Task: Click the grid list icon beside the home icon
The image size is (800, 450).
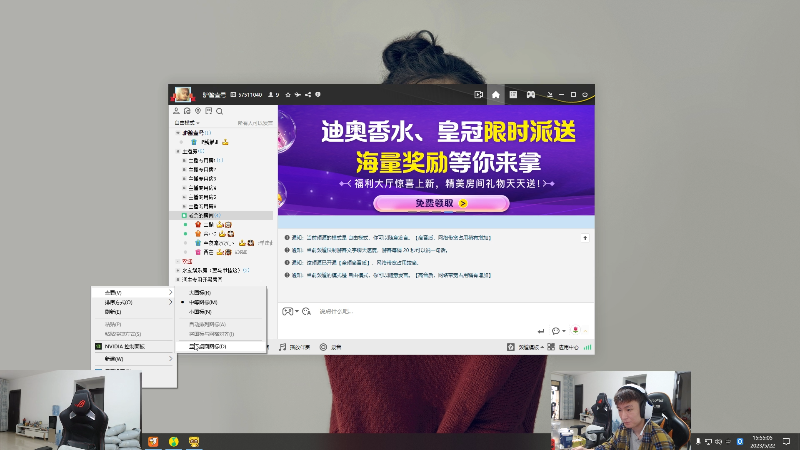Action: (x=513, y=95)
